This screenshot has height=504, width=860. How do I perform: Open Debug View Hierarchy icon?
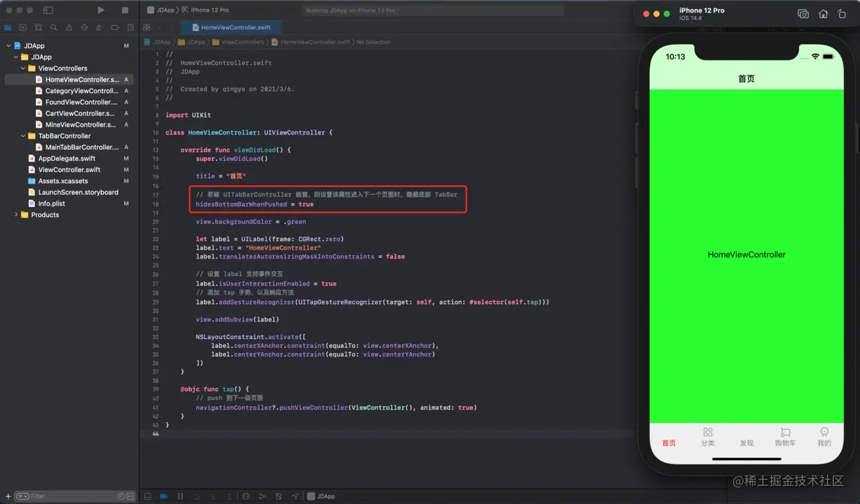(246, 496)
